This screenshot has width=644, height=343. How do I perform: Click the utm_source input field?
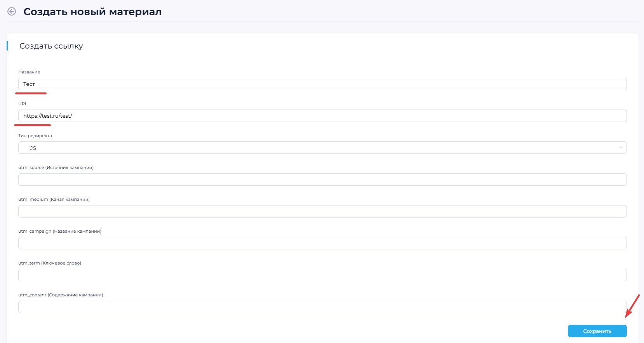tap(322, 179)
